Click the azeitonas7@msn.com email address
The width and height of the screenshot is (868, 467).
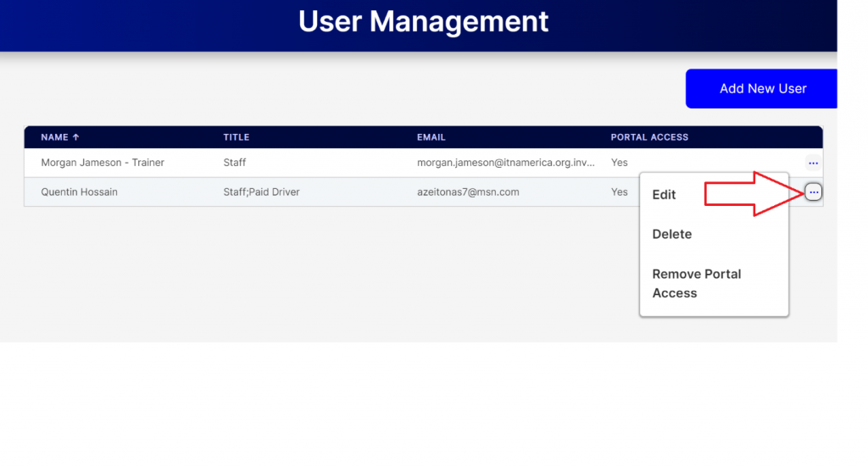(x=468, y=192)
